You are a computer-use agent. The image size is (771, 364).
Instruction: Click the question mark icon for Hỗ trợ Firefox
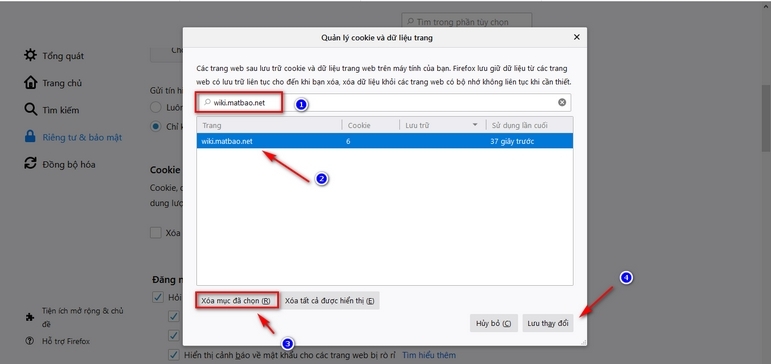point(30,341)
